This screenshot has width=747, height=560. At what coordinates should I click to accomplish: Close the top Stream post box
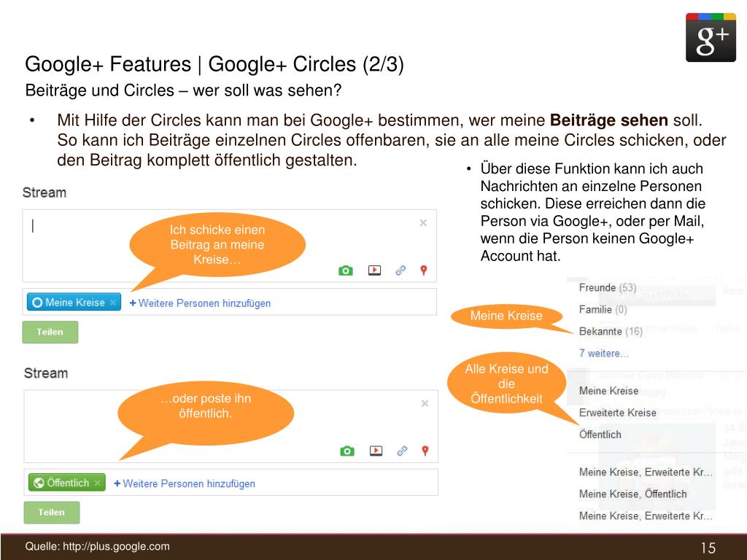coord(423,223)
